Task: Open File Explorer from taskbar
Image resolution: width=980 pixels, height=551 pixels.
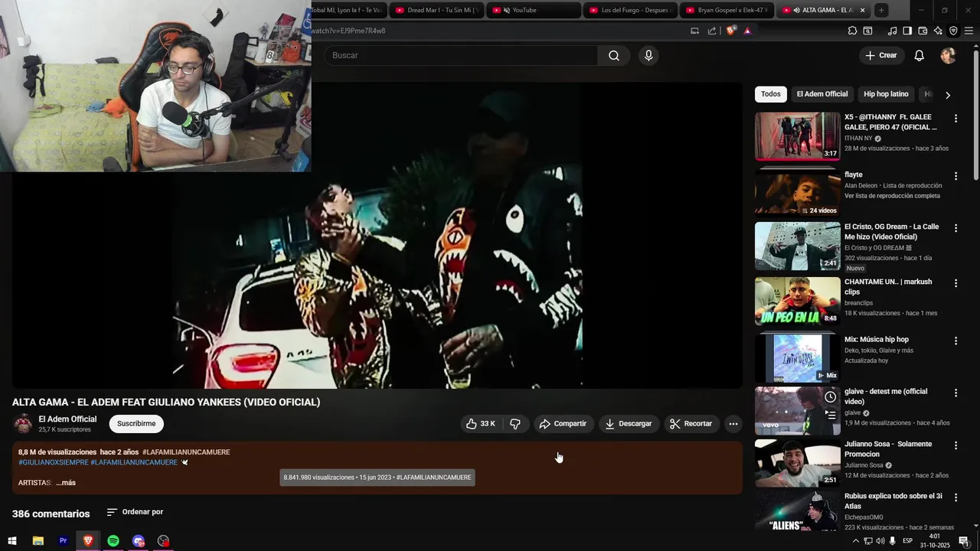Action: 38,541
